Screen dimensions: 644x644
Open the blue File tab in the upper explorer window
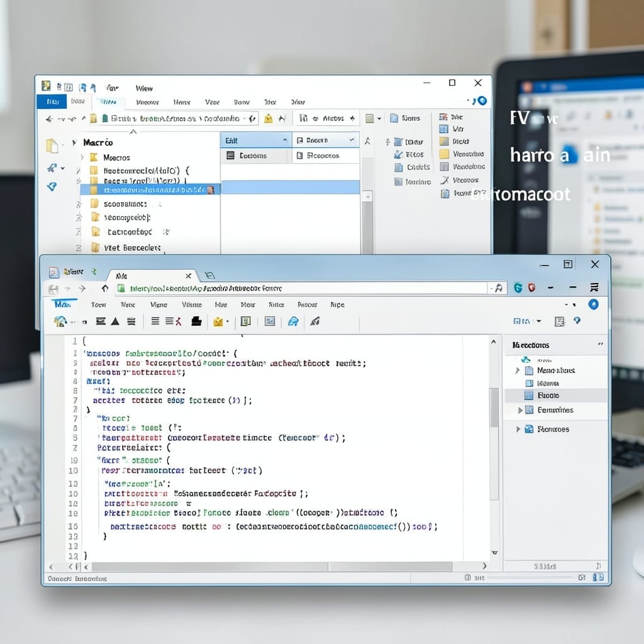[52, 101]
